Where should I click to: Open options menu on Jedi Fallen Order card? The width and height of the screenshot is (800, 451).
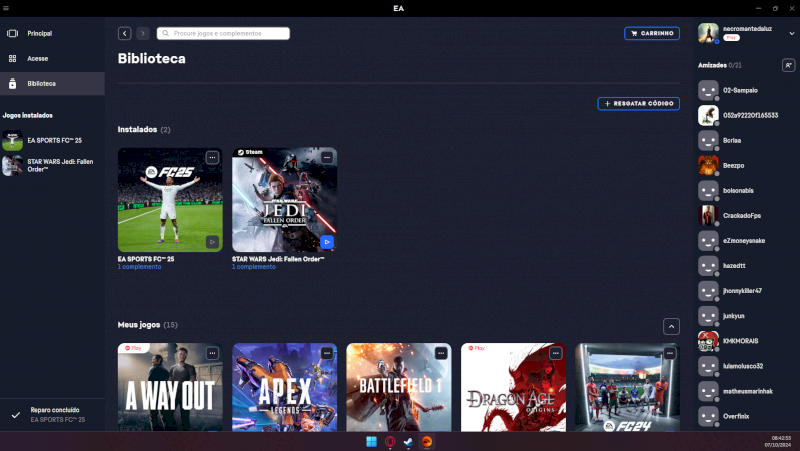pos(327,158)
